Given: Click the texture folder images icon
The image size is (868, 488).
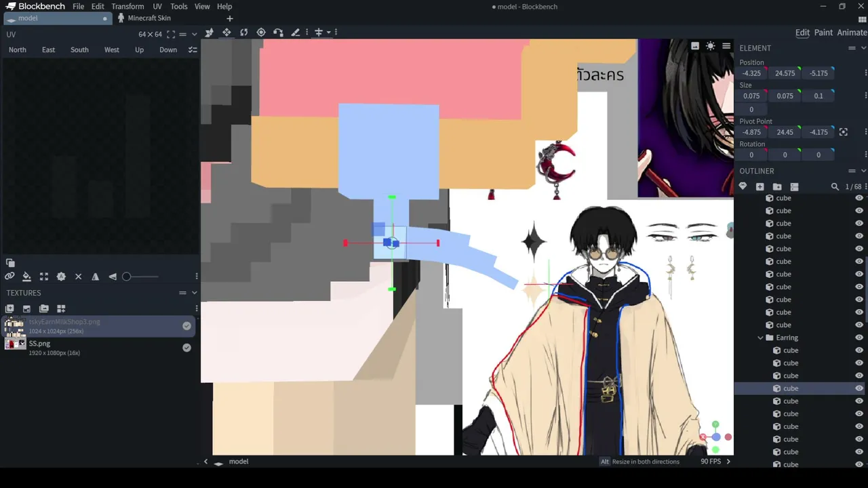Looking at the screenshot, I should (44, 309).
